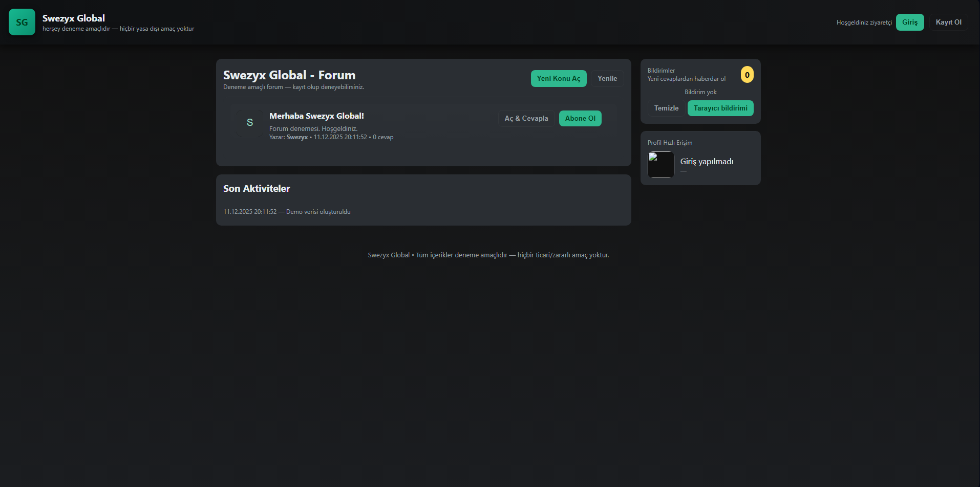Open the Giriş login button
The width and height of the screenshot is (980, 487).
click(910, 22)
